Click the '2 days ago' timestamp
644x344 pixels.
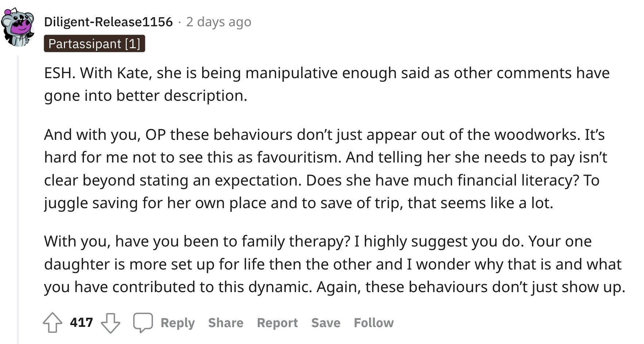point(218,22)
